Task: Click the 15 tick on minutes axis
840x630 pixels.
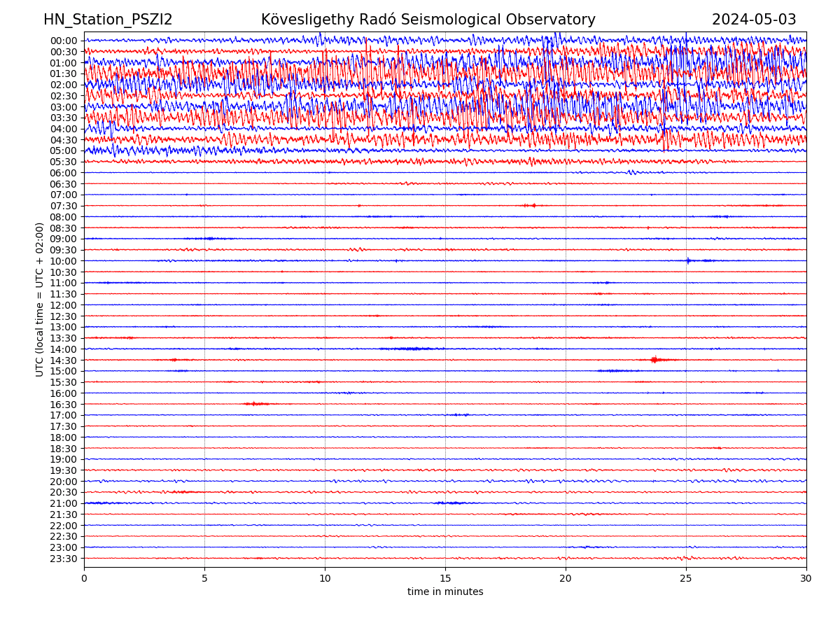Action: tap(445, 578)
